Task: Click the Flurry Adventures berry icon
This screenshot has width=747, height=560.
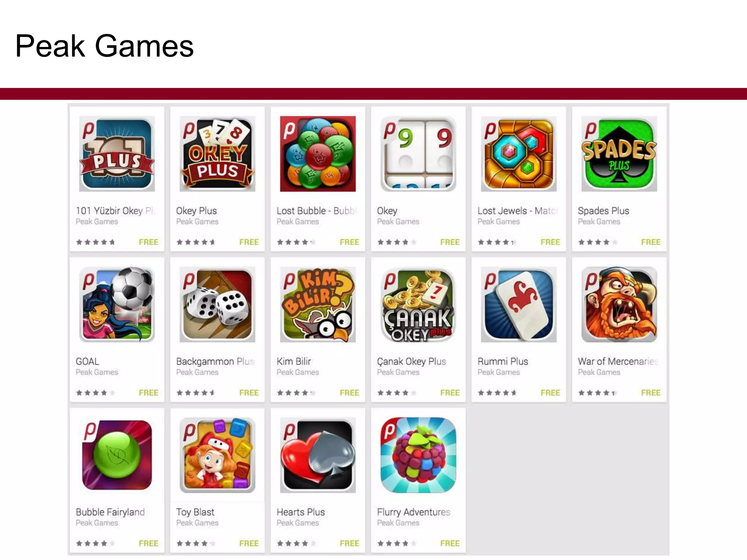Action: point(418,455)
